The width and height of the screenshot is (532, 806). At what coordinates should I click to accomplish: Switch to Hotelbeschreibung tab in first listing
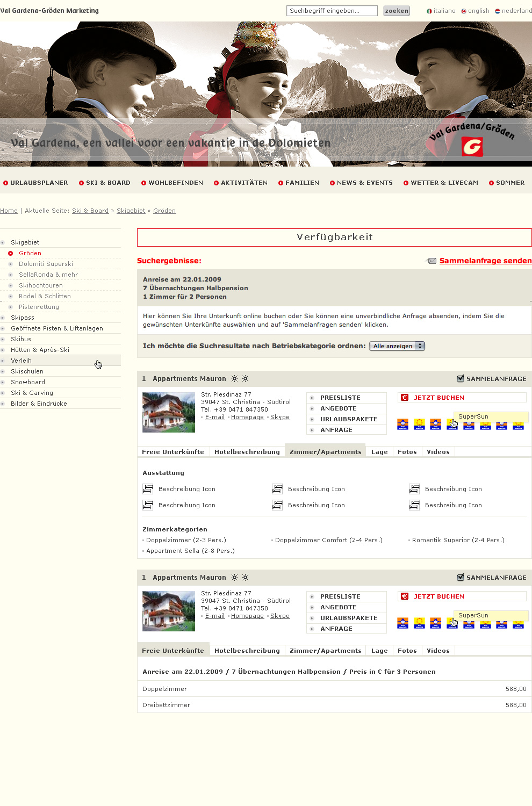coord(247,452)
